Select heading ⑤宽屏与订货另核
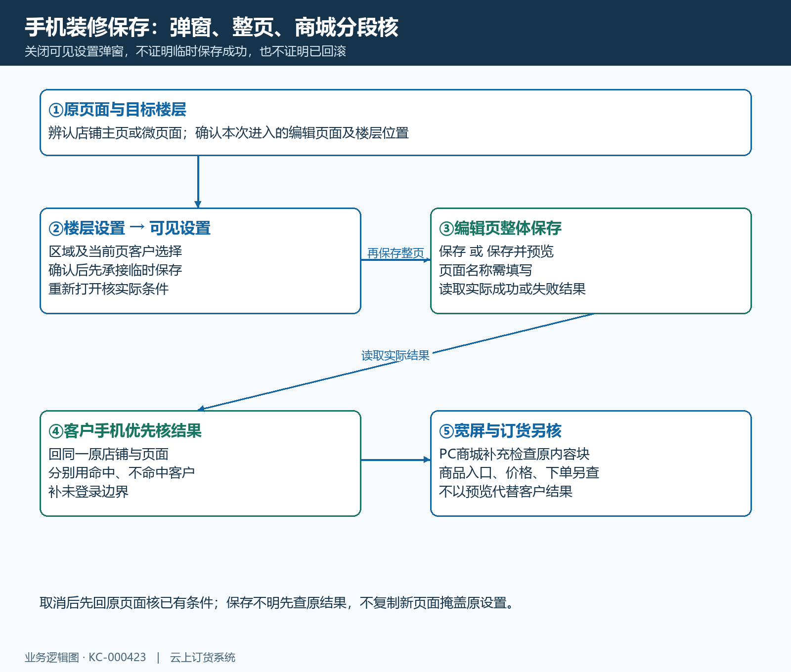Image resolution: width=791 pixels, height=672 pixels. (500, 431)
